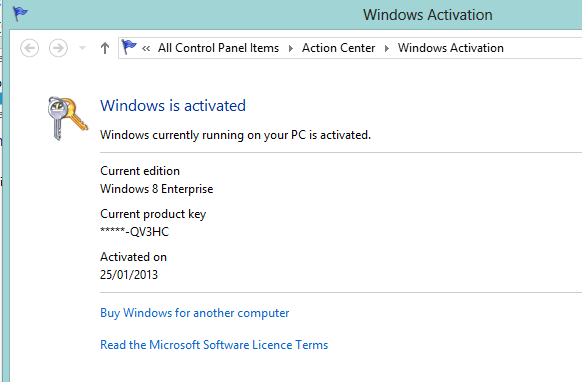Click the Current edition label
This screenshot has height=382, width=582.
tap(140, 171)
